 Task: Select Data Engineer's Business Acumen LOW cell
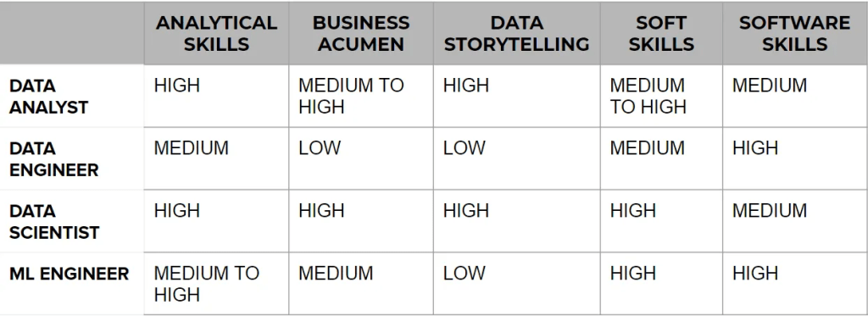click(x=361, y=158)
